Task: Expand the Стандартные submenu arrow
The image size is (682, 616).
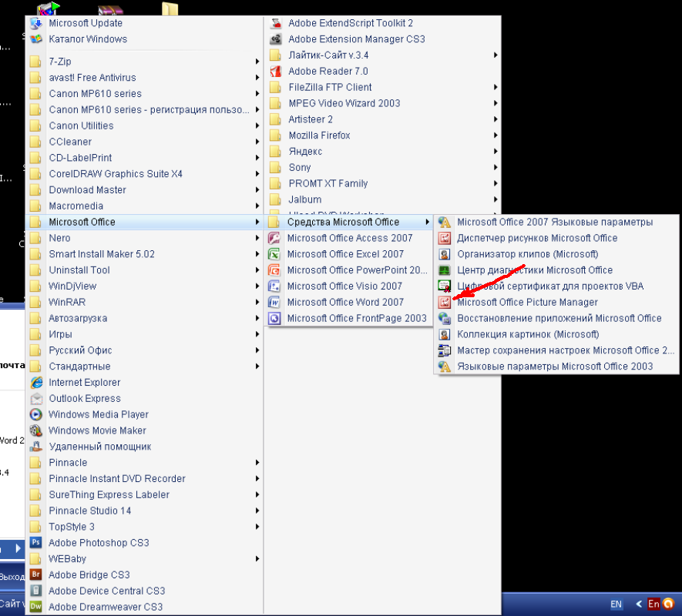Action: pos(257,367)
